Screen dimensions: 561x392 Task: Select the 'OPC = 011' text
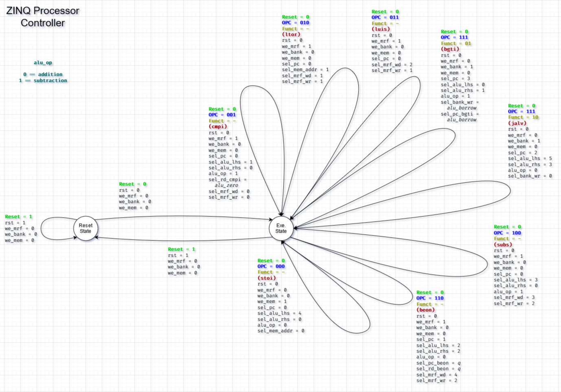(385, 18)
